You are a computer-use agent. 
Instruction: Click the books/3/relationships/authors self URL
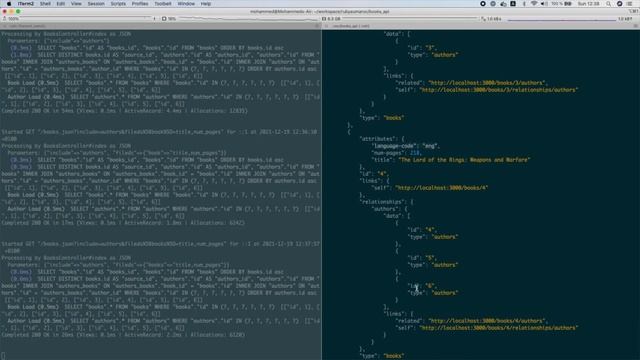(498, 90)
